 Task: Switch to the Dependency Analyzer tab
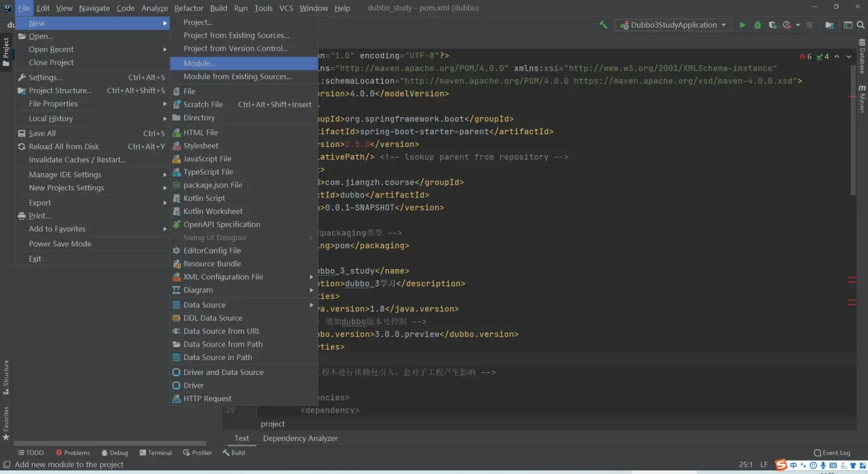pos(300,439)
